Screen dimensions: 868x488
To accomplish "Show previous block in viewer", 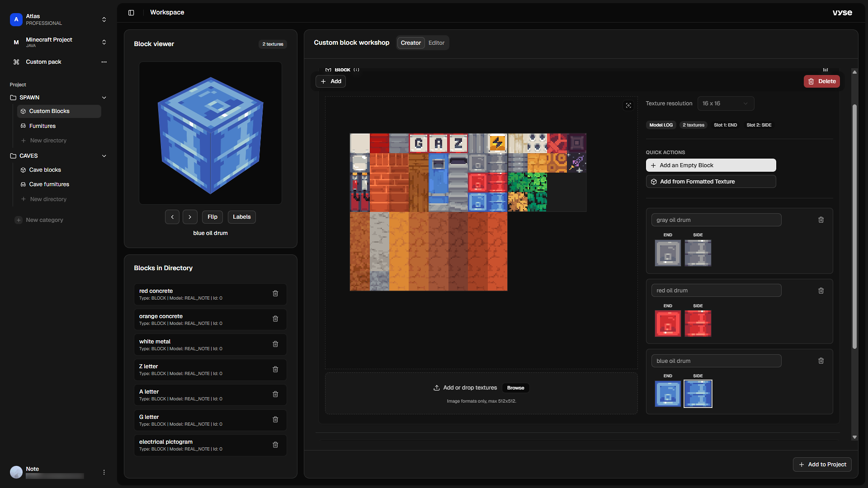I will [172, 217].
